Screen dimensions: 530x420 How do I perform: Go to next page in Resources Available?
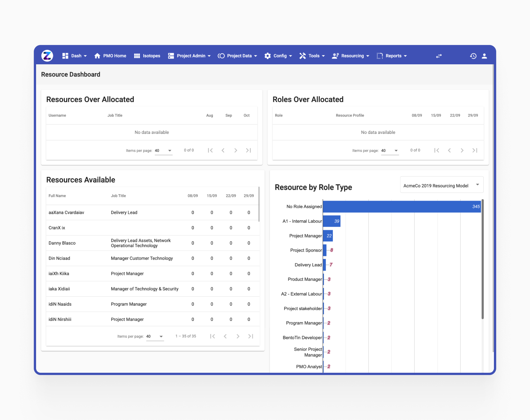[x=238, y=336]
